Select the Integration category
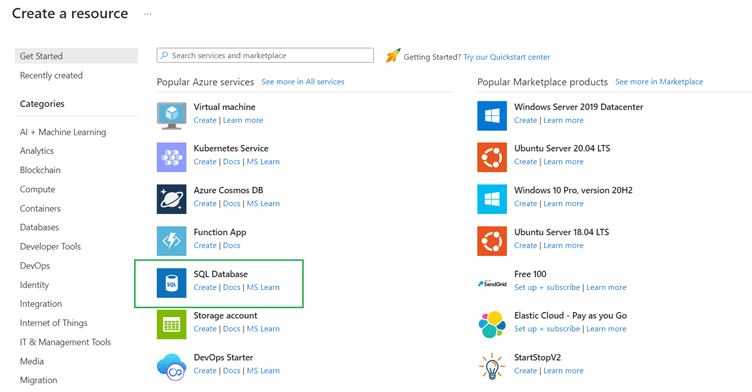Screen dimensions: 752x392 click(x=41, y=304)
